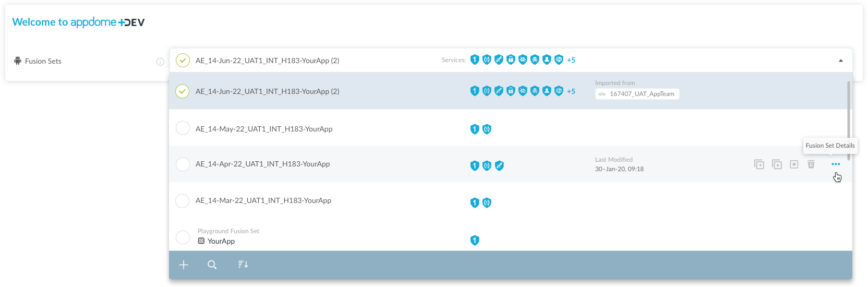Click the braces shield on AE_14-Mar-22 row

[487, 202]
